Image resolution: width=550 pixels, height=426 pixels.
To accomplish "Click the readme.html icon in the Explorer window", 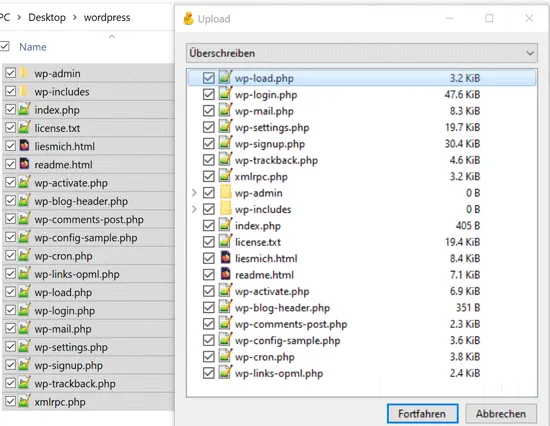I will [24, 164].
